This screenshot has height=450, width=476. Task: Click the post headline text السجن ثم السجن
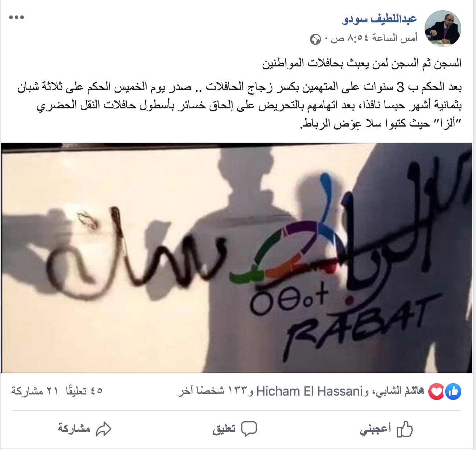click(362, 63)
